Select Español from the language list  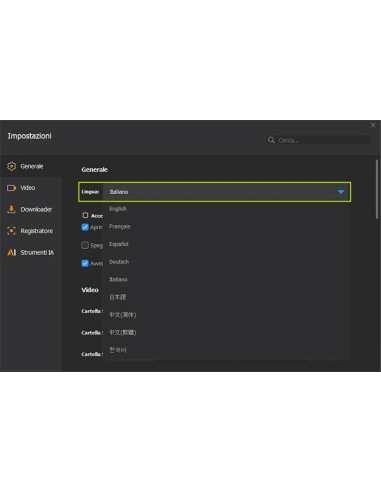pos(226,244)
